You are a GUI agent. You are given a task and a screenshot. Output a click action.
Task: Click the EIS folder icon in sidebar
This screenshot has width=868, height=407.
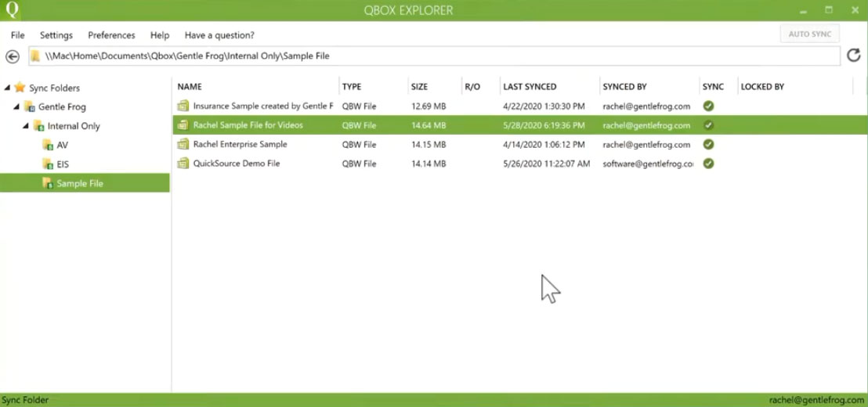(x=48, y=164)
